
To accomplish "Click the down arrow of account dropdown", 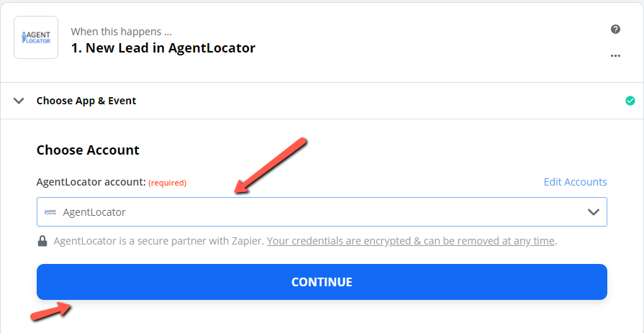I will coord(594,212).
